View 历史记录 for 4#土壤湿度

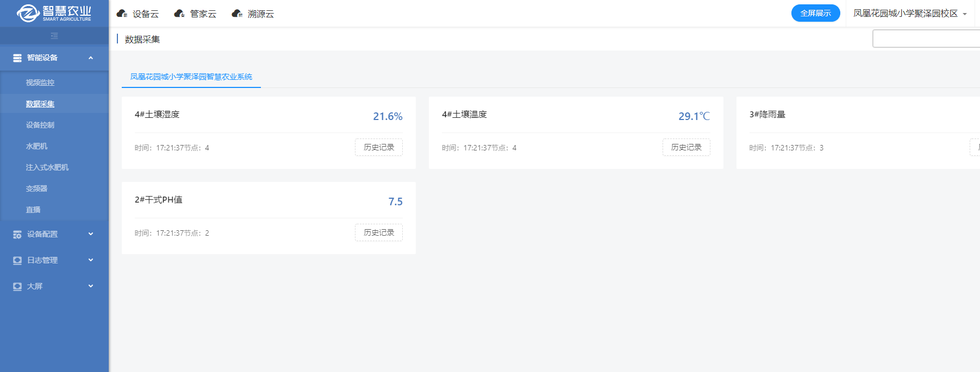pos(379,147)
